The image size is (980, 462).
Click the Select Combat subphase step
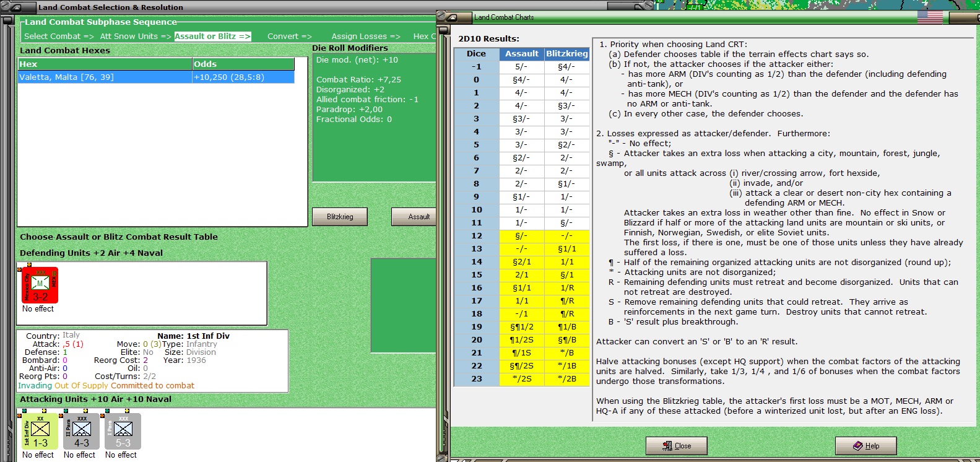tap(59, 37)
